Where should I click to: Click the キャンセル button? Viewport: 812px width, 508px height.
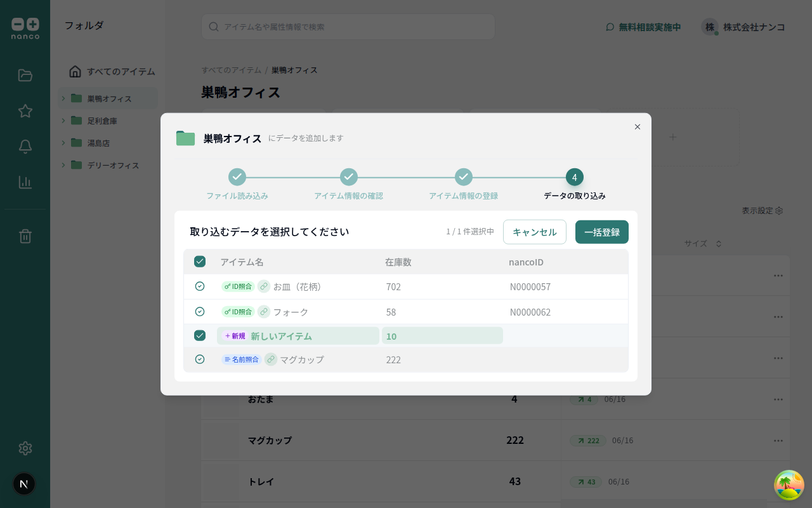[x=534, y=232]
